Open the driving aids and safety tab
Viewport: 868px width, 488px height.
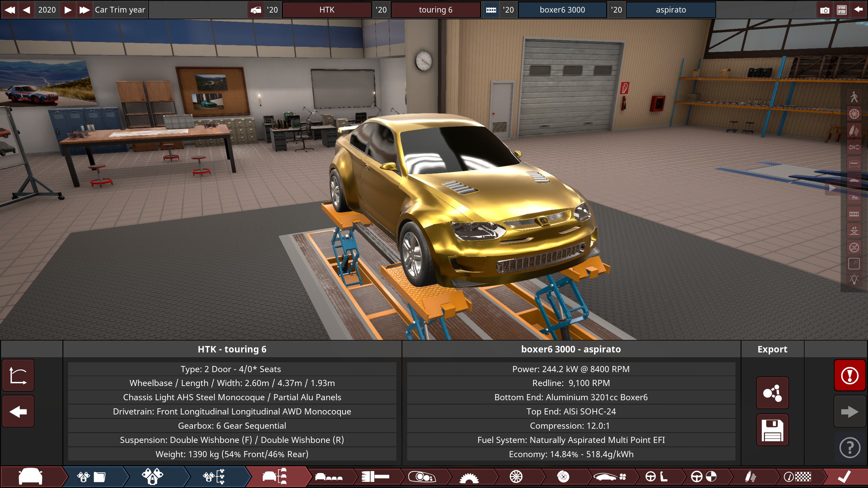click(704, 477)
